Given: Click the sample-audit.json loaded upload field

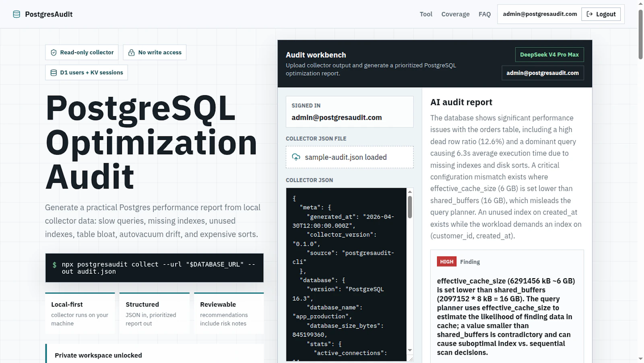Looking at the screenshot, I should coord(349,157).
